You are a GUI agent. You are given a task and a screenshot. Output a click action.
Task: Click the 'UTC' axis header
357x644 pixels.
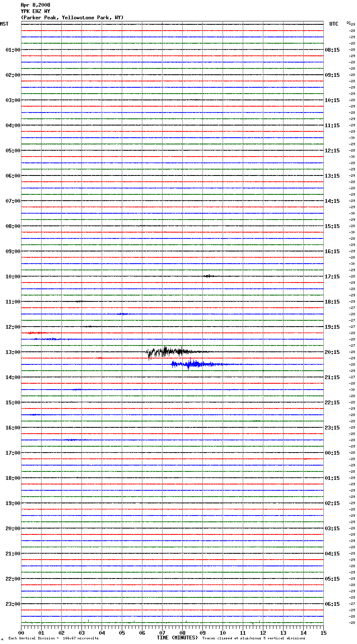coord(334,24)
